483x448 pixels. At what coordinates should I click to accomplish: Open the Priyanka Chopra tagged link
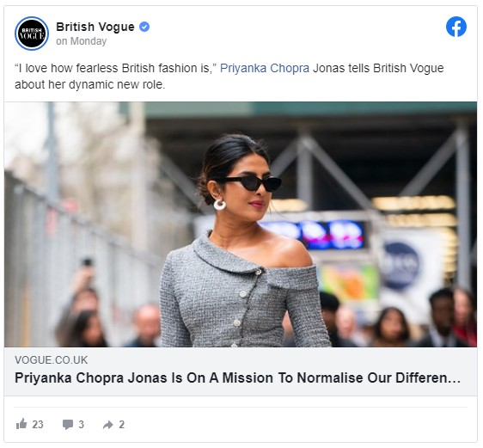(x=265, y=68)
